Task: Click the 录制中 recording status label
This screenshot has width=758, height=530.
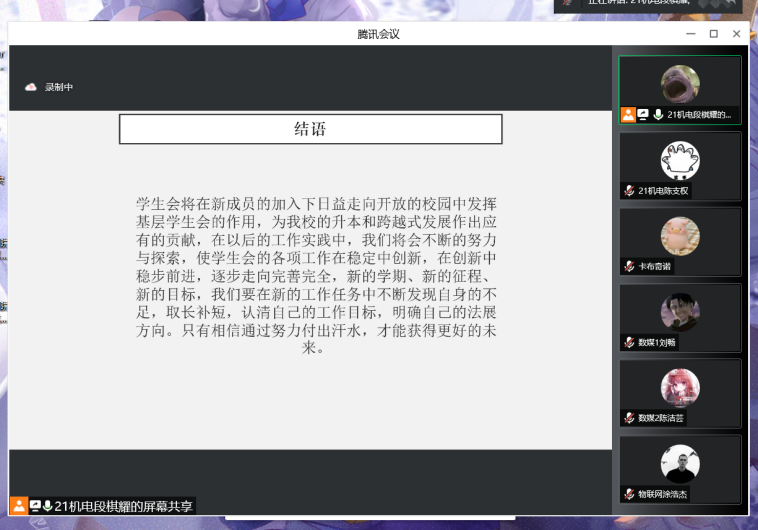Action: [59, 87]
